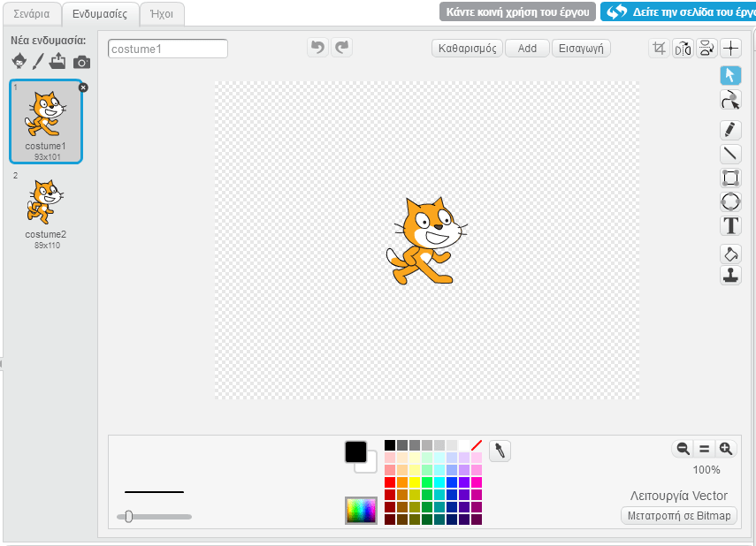
Task: Select the Reshape tool
Action: [730, 100]
